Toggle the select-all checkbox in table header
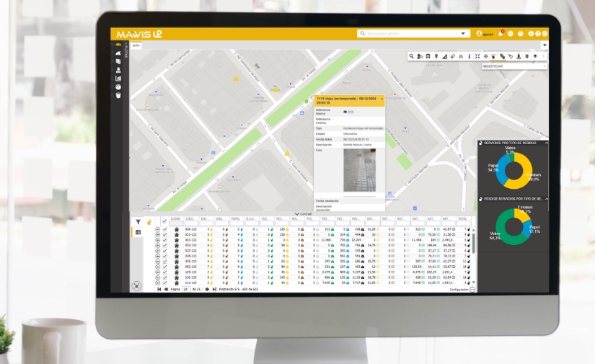Screen dimensions: 595x364 (x=164, y=221)
